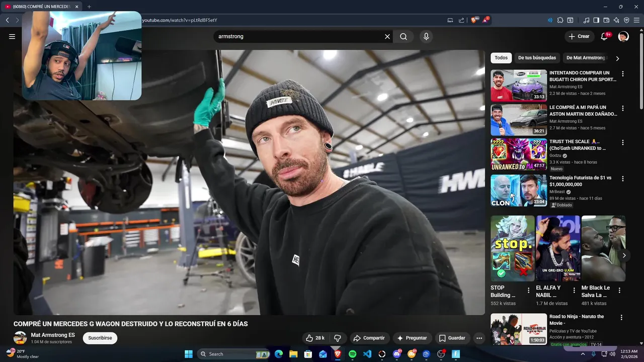Open the Mat Armstrong ES channel avatar

20,338
